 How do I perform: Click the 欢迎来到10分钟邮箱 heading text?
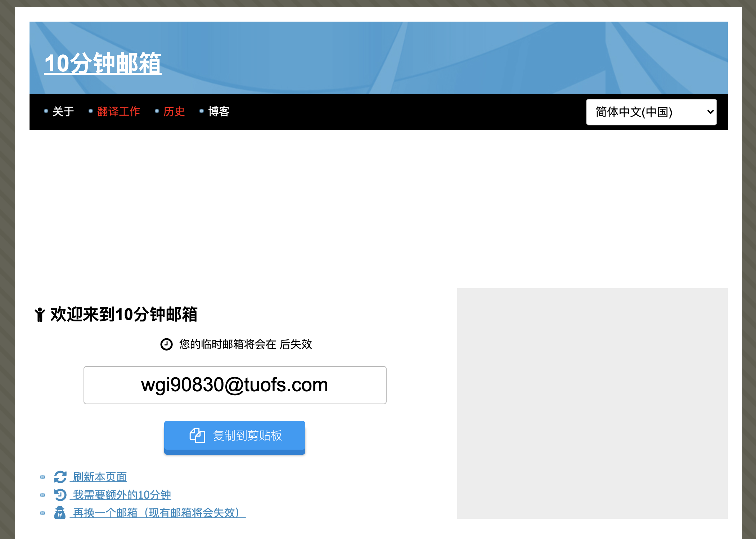pos(124,315)
